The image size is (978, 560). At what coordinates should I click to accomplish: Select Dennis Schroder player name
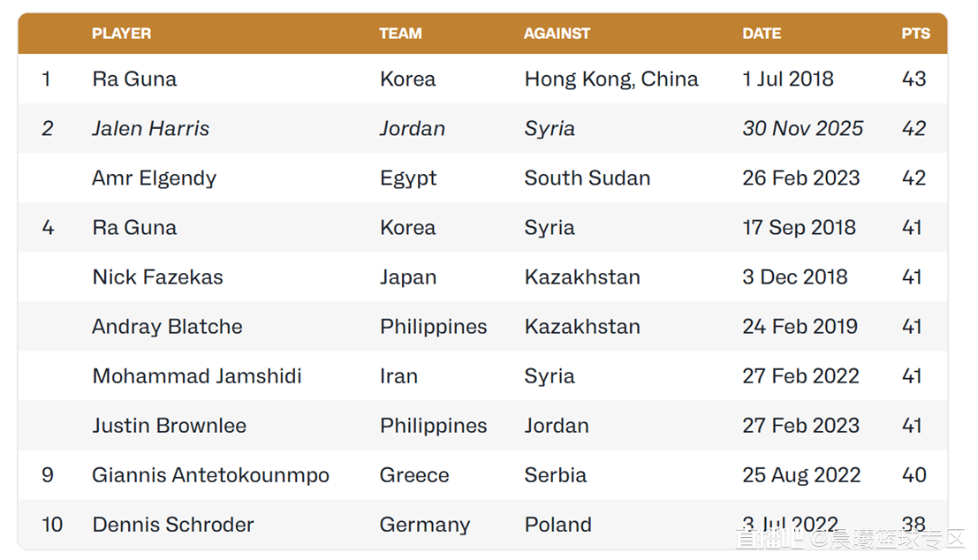[172, 525]
